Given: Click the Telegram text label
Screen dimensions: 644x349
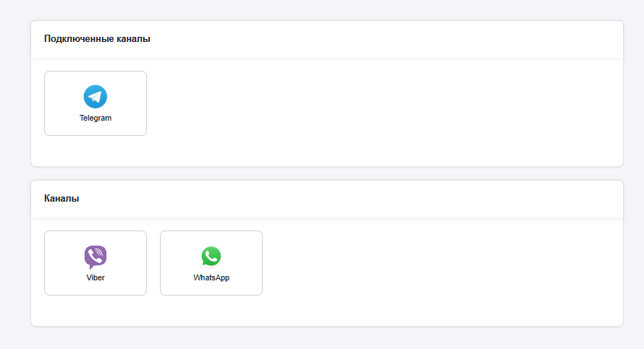Looking at the screenshot, I should pyautogui.click(x=96, y=118).
